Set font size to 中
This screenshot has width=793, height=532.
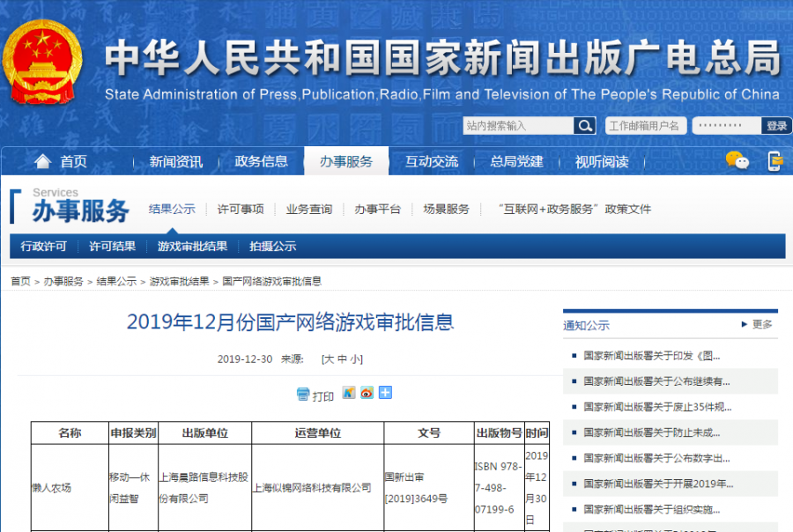(x=343, y=359)
